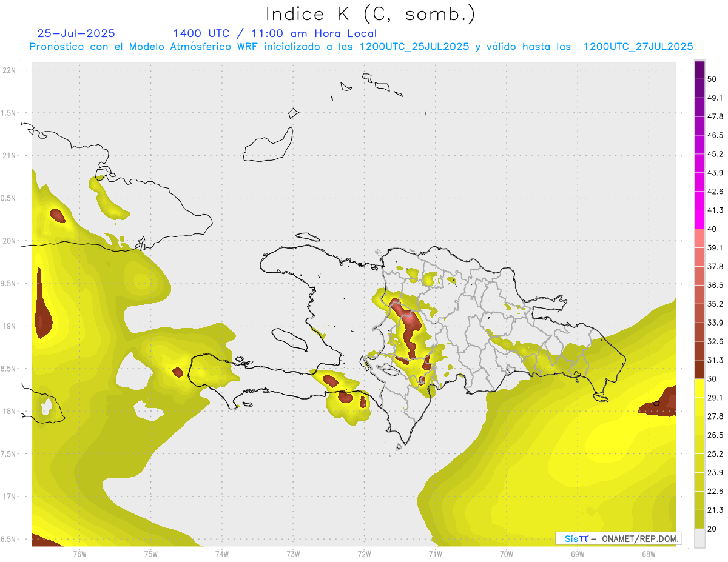Click the "1200UTC_25JUL2025" initialization timestamp
728x562 pixels.
pyautogui.click(x=414, y=47)
